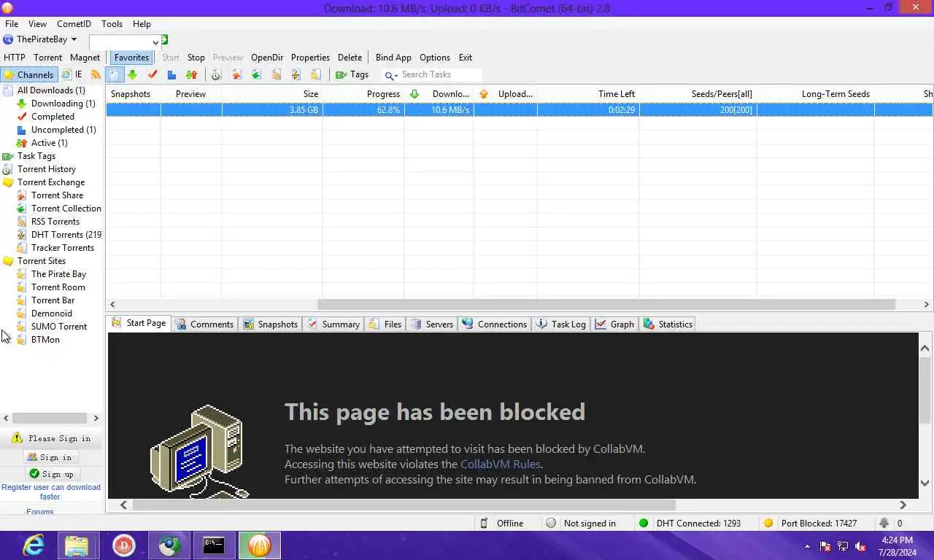Switch to the Graph tab
Screen dimensions: 934x560
click(614, 324)
